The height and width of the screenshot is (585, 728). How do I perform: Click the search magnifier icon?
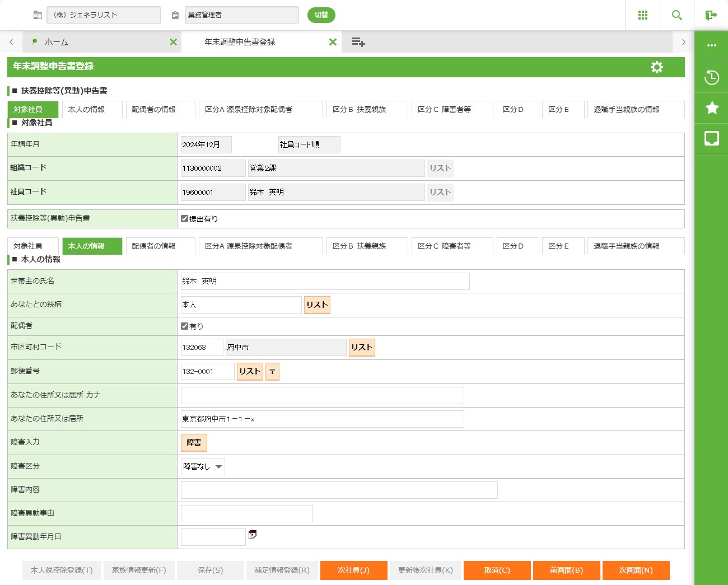(677, 15)
